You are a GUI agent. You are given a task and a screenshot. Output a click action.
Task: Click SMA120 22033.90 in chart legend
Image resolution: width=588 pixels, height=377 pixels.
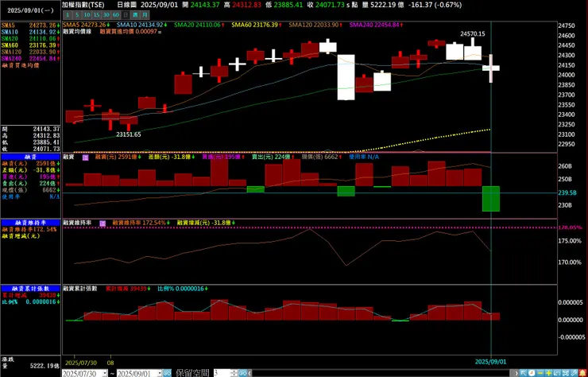[x=315, y=25]
